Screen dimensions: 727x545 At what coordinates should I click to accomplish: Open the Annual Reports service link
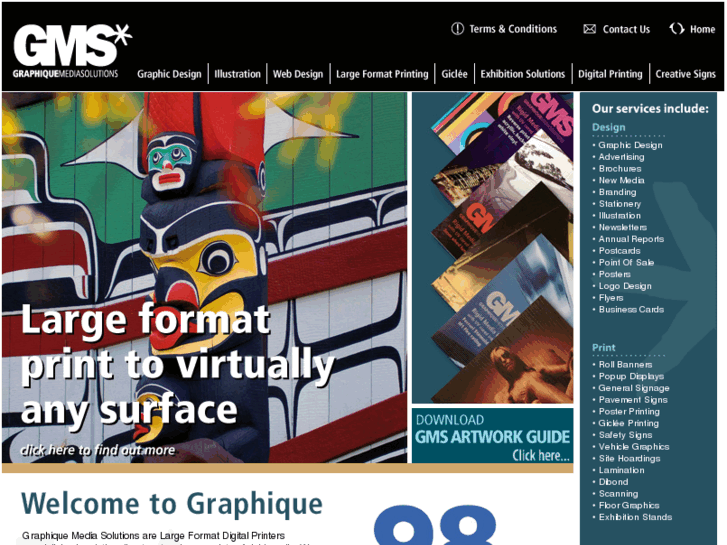point(631,239)
